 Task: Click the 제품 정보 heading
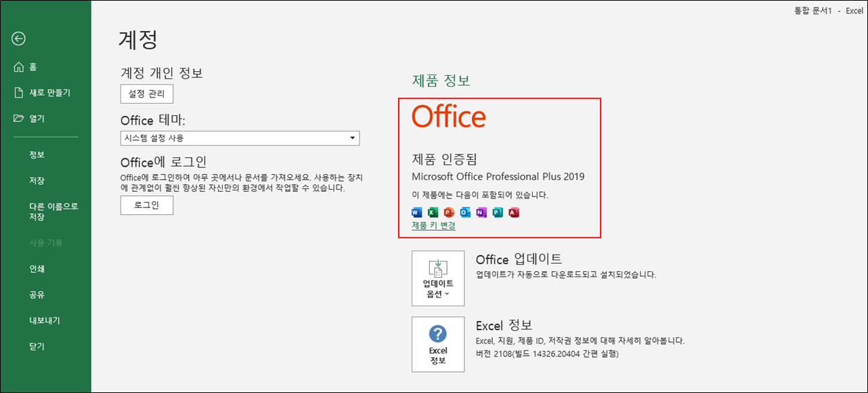click(441, 80)
